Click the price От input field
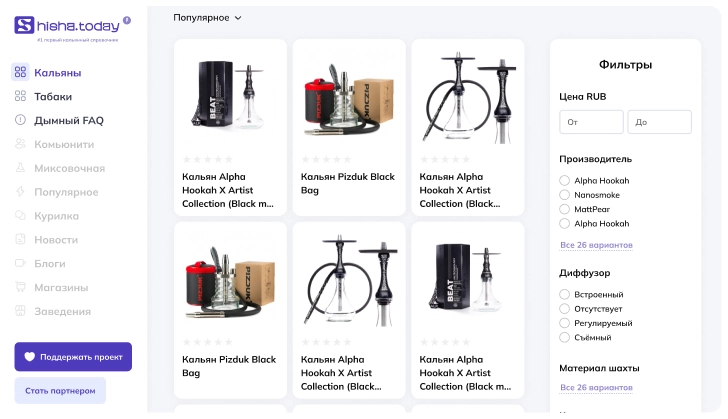Screen dimensions: 728x419 [591, 122]
